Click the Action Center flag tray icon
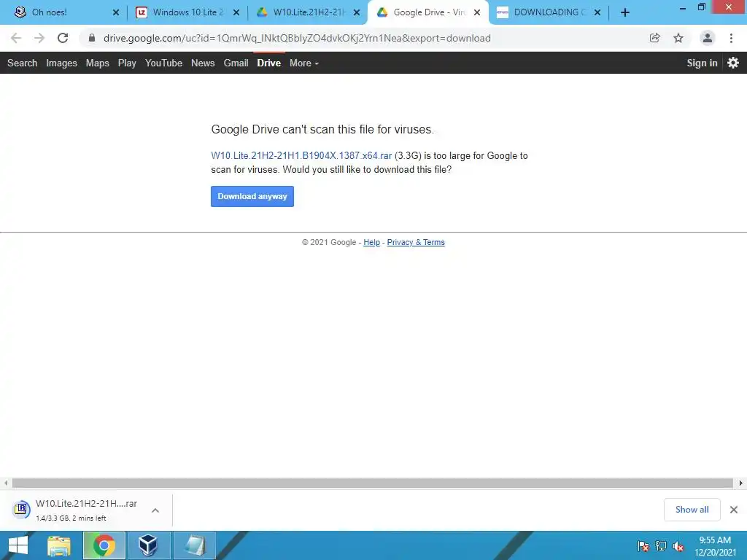 (643, 546)
